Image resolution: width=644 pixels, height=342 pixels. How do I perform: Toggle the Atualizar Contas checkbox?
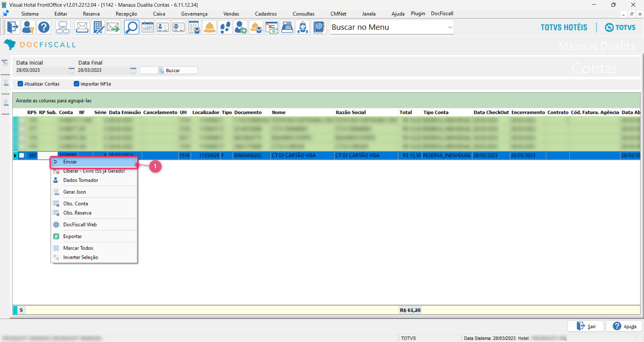point(20,84)
